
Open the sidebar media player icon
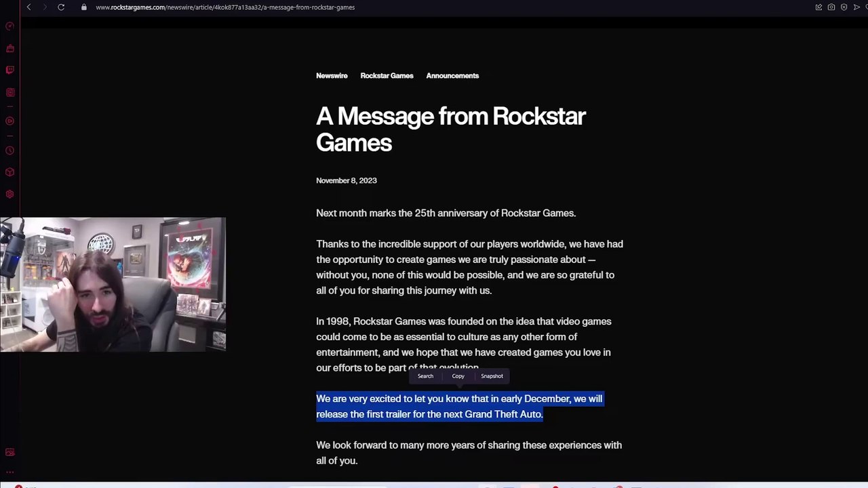[9, 121]
